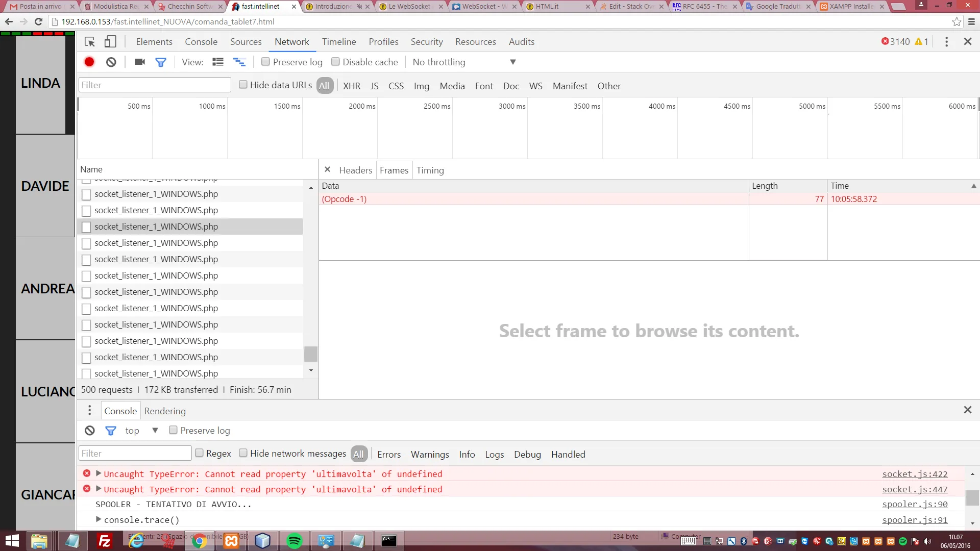Screen dimensions: 980x551
Task: Open DevTools three-dot customize menu
Action: (x=946, y=42)
